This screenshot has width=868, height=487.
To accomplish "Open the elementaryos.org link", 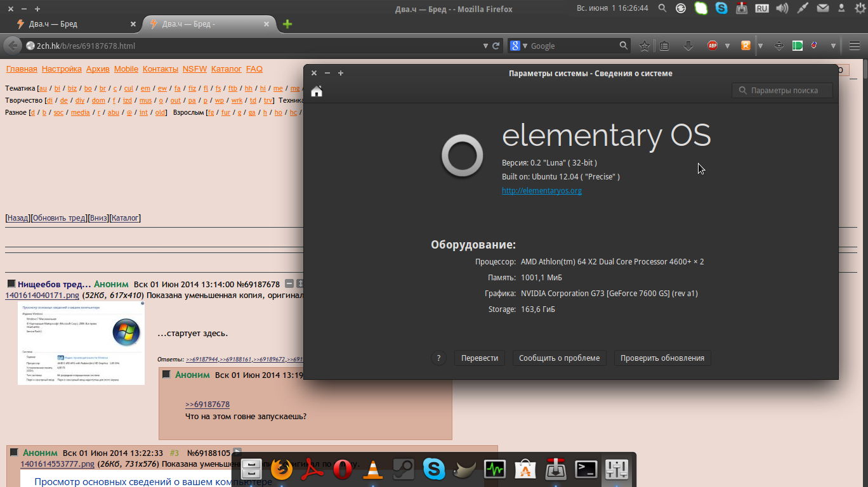I will [x=542, y=191].
